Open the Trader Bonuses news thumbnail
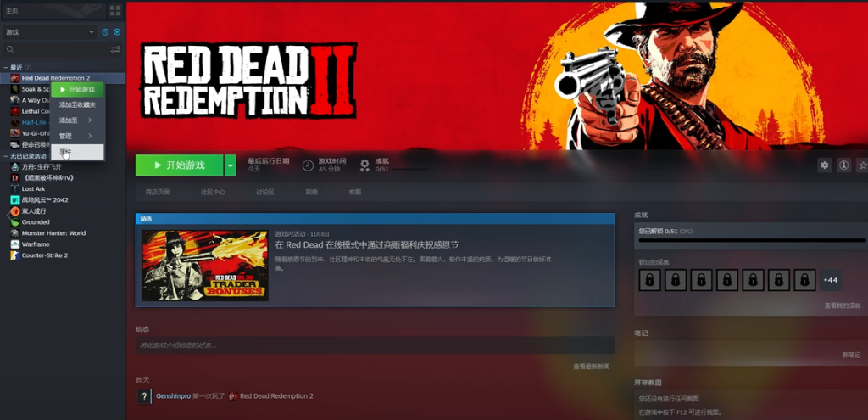The width and height of the screenshot is (868, 420). [x=205, y=266]
